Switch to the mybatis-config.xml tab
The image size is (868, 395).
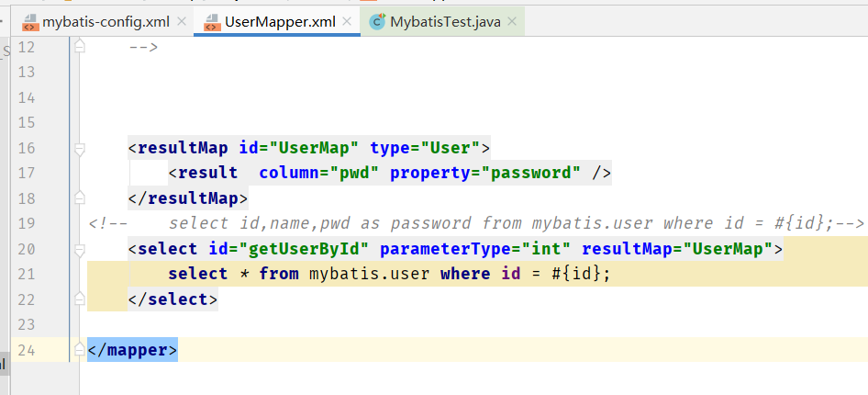[106, 22]
